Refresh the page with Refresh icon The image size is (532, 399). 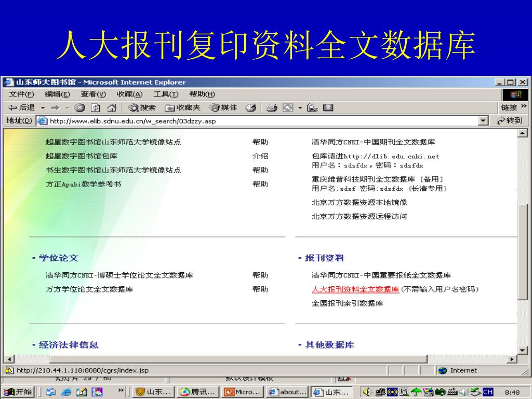pos(96,108)
